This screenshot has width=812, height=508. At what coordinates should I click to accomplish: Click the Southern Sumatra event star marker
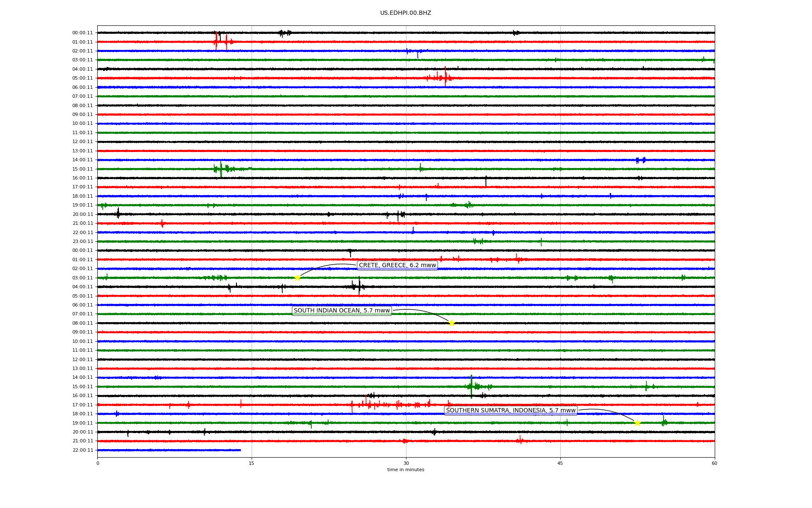click(x=637, y=423)
